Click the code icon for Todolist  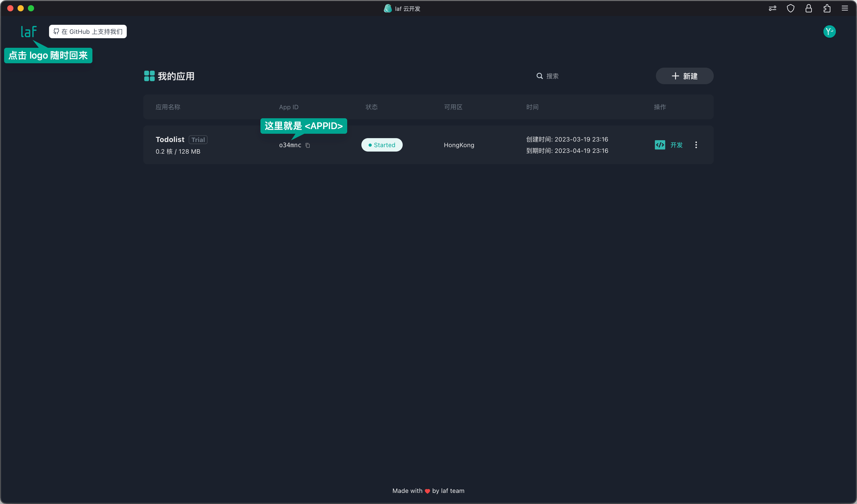(660, 145)
